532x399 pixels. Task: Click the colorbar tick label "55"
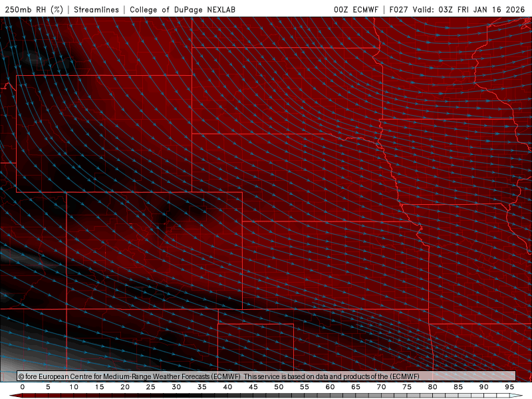305,387
